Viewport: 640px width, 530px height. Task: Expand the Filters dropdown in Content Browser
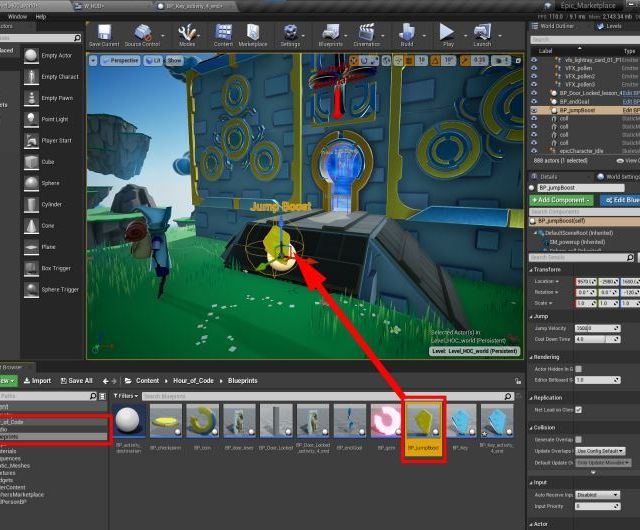pyautogui.click(x=125, y=397)
